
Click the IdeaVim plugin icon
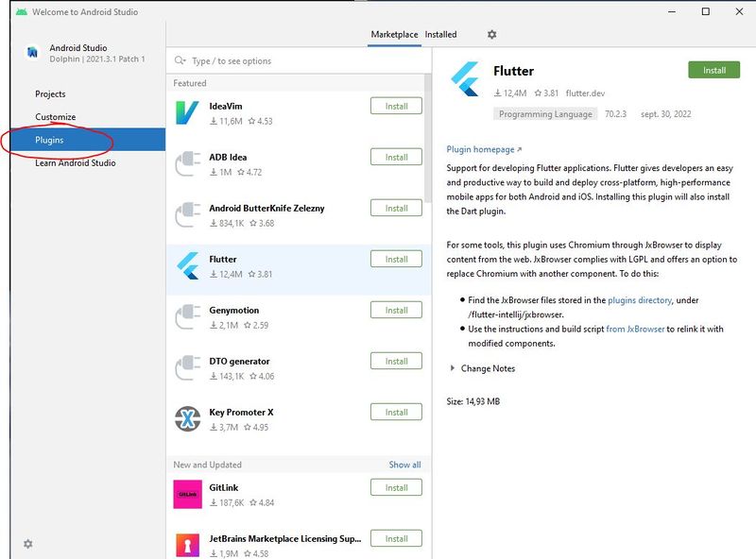click(187, 112)
